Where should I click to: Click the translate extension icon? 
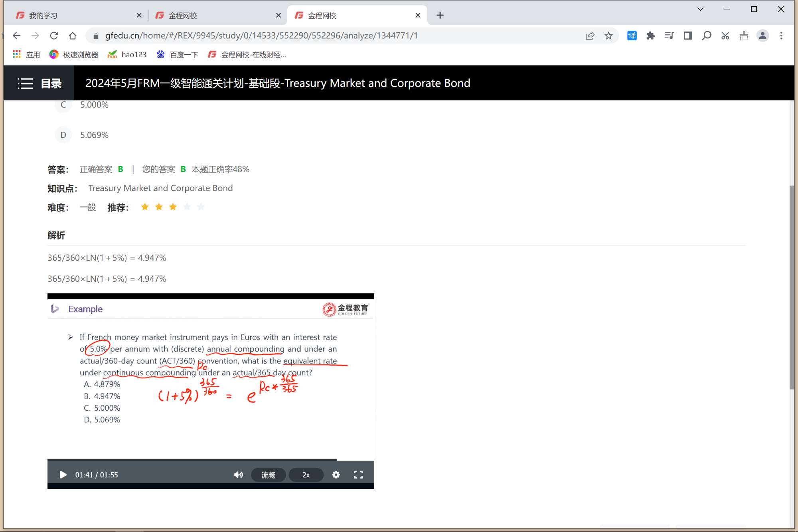coord(632,36)
